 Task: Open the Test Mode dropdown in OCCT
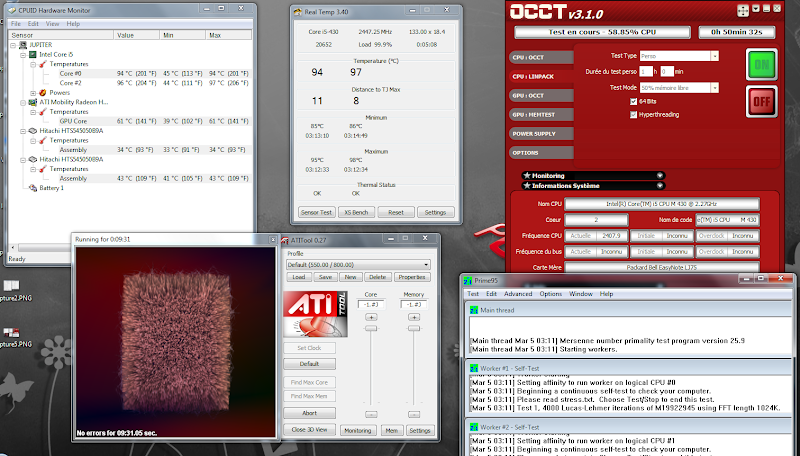click(715, 88)
